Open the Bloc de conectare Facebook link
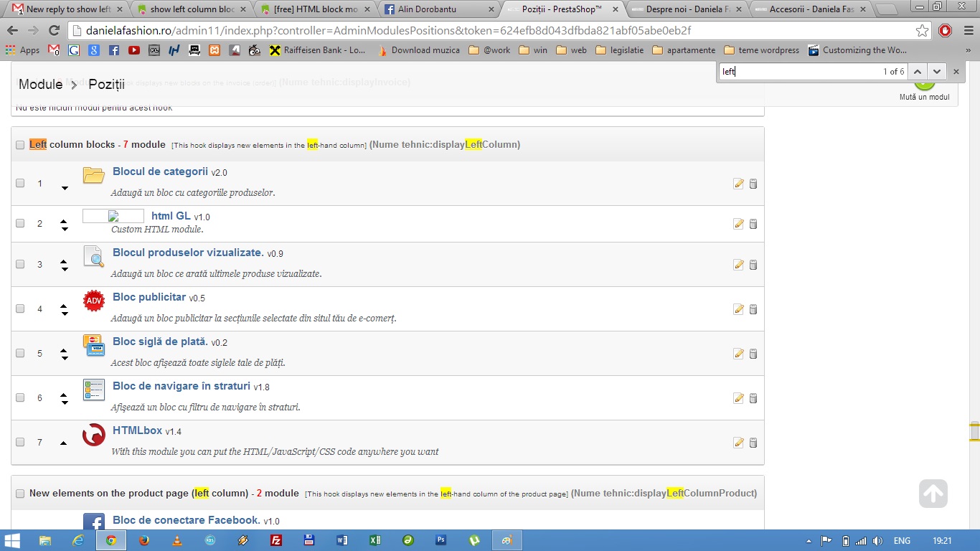The width and height of the screenshot is (980, 551). pos(186,520)
